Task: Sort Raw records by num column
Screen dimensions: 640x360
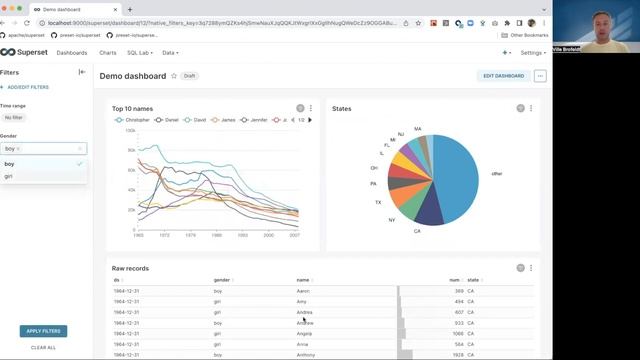Action: coord(456,280)
